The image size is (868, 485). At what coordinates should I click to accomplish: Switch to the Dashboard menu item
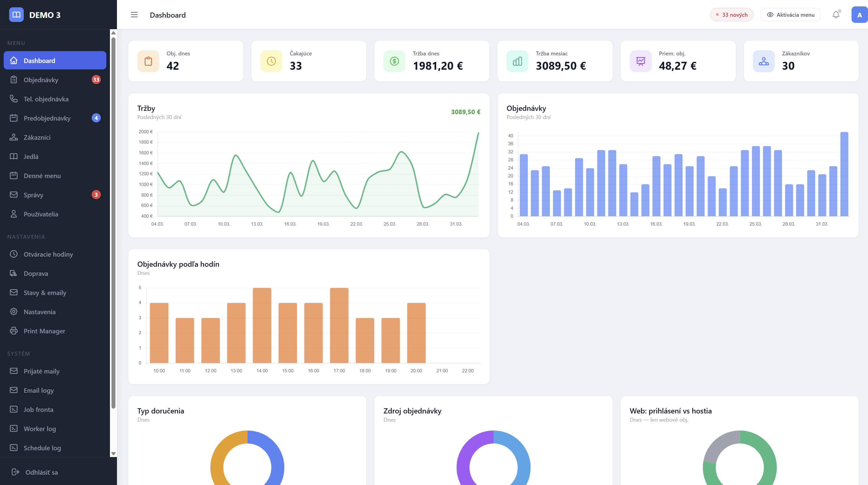(x=39, y=60)
